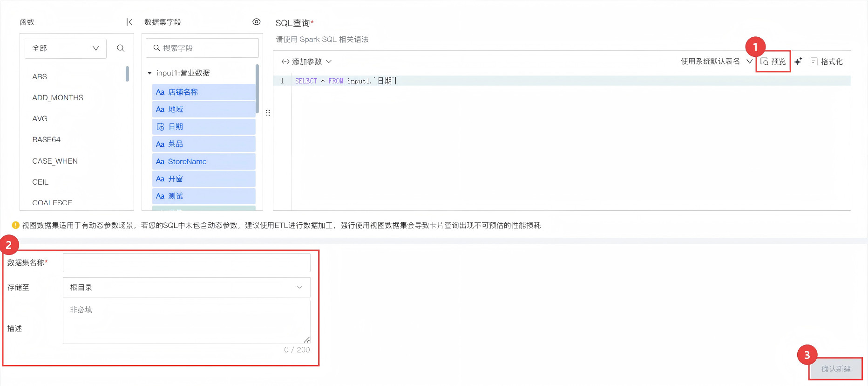Open the 使用系统默认表名 dropdown
The height and width of the screenshot is (386, 868).
(716, 62)
